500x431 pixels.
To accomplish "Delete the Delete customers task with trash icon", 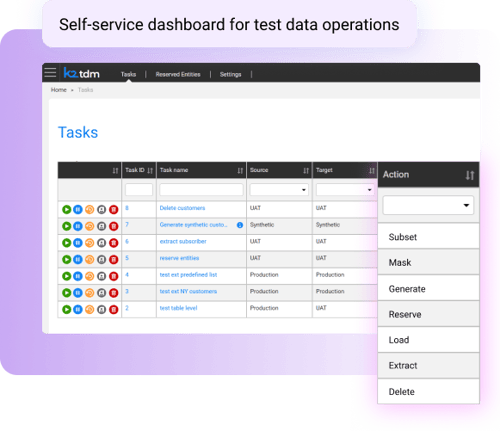I will [x=114, y=209].
